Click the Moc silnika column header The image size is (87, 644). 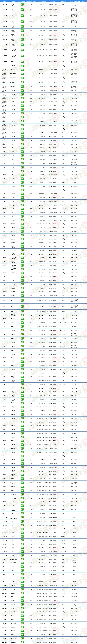(x=53, y=1)
